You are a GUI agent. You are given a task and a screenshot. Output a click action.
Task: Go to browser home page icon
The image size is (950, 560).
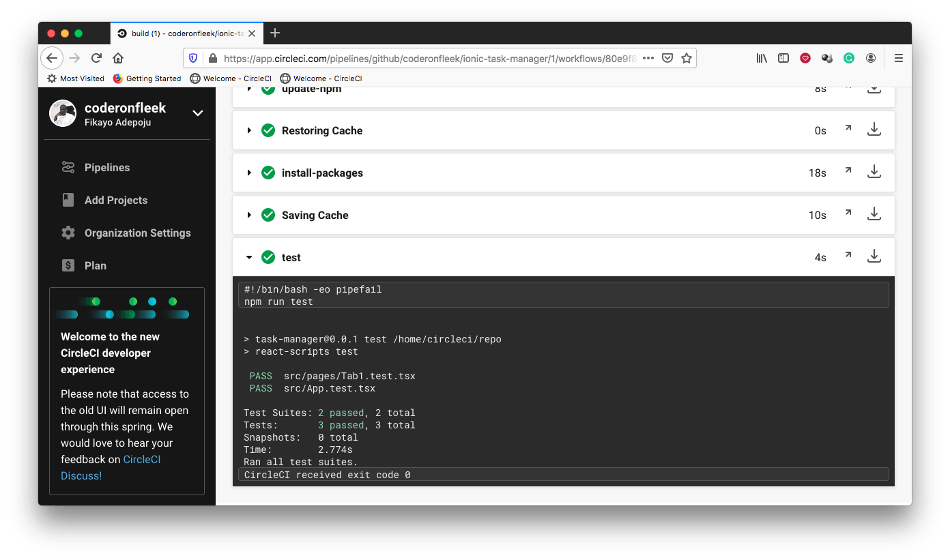coord(118,58)
